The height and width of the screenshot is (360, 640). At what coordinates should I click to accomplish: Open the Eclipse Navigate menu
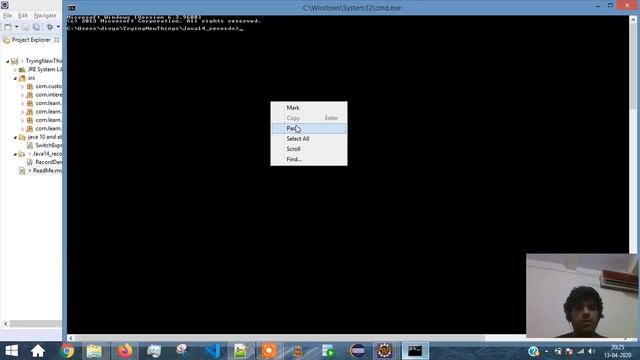click(45, 16)
